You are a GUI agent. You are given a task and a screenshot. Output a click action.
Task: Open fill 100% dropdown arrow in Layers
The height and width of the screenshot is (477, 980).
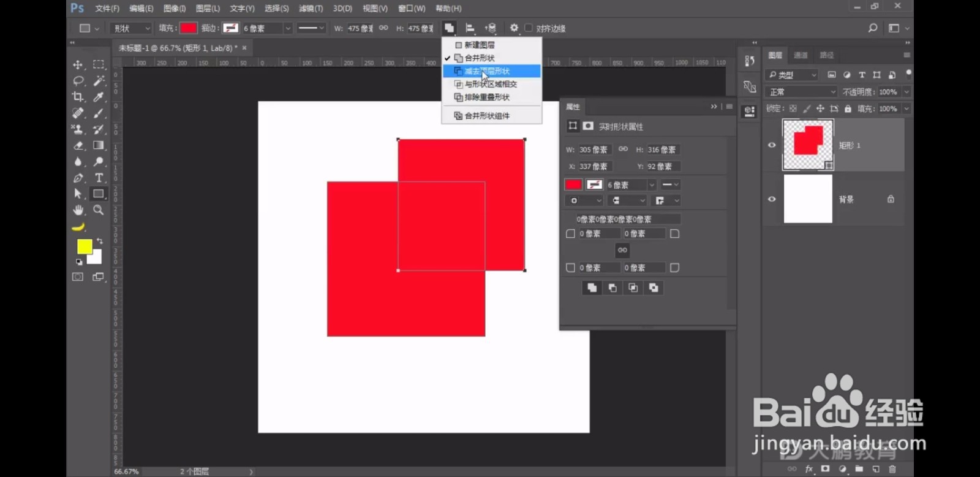coord(907,109)
